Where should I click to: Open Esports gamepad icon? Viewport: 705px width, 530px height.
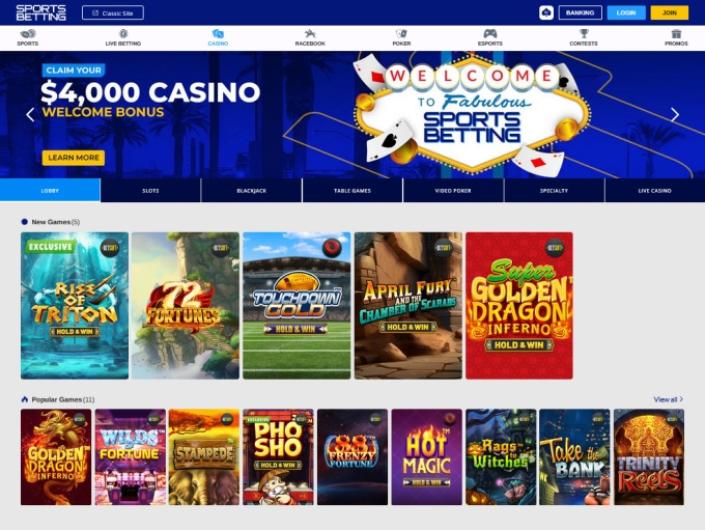click(490, 33)
